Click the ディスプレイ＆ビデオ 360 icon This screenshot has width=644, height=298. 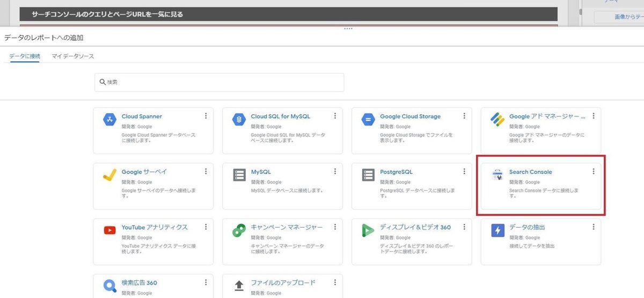[368, 230]
